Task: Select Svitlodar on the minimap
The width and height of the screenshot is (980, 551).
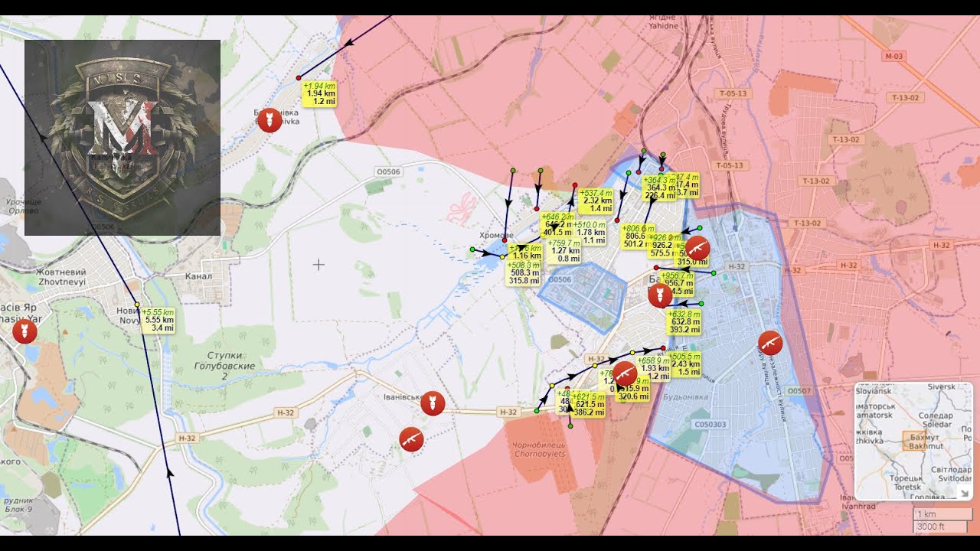Action: [x=954, y=478]
